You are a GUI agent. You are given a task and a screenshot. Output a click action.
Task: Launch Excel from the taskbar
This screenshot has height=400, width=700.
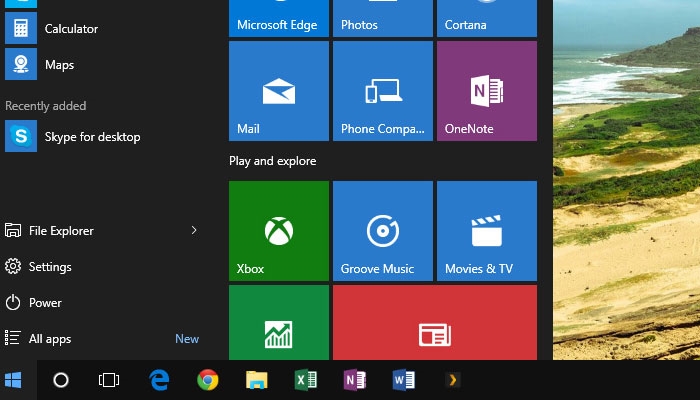306,380
